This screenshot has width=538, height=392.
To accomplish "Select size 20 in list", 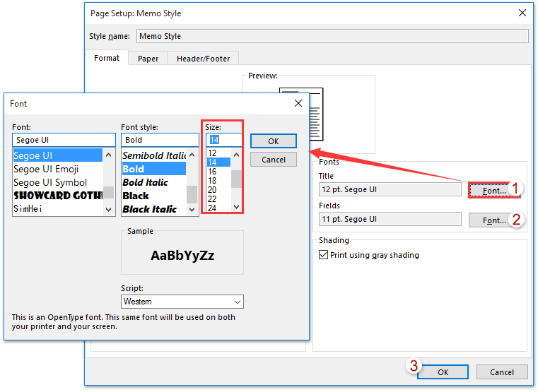I will (218, 190).
